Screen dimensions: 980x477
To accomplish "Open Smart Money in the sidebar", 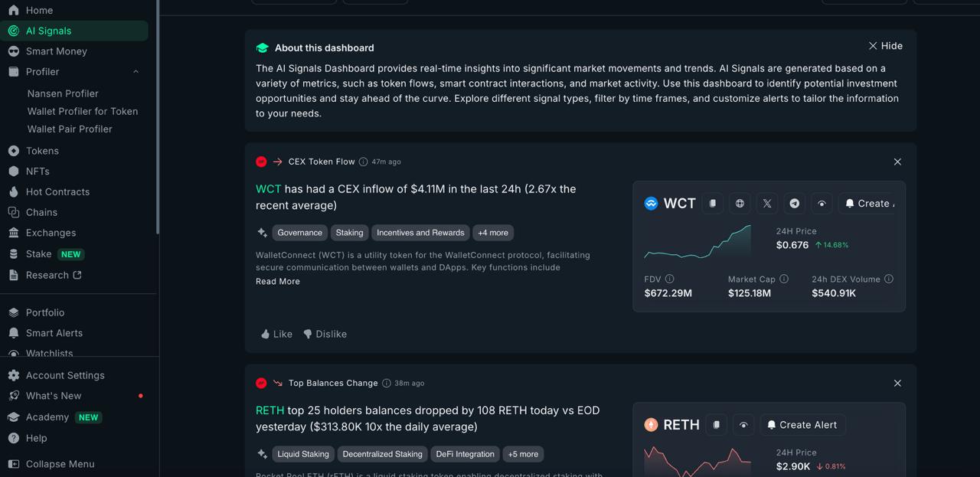I will click(57, 51).
